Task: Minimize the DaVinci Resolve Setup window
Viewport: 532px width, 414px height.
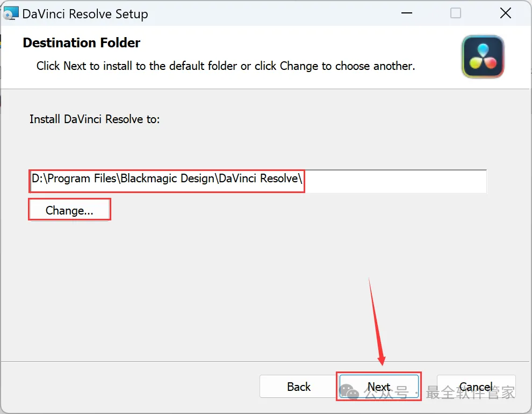Action: (406, 13)
